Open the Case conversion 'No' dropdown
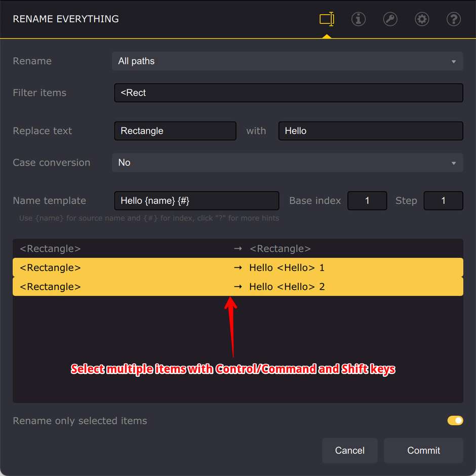The width and height of the screenshot is (476, 476). tap(287, 163)
